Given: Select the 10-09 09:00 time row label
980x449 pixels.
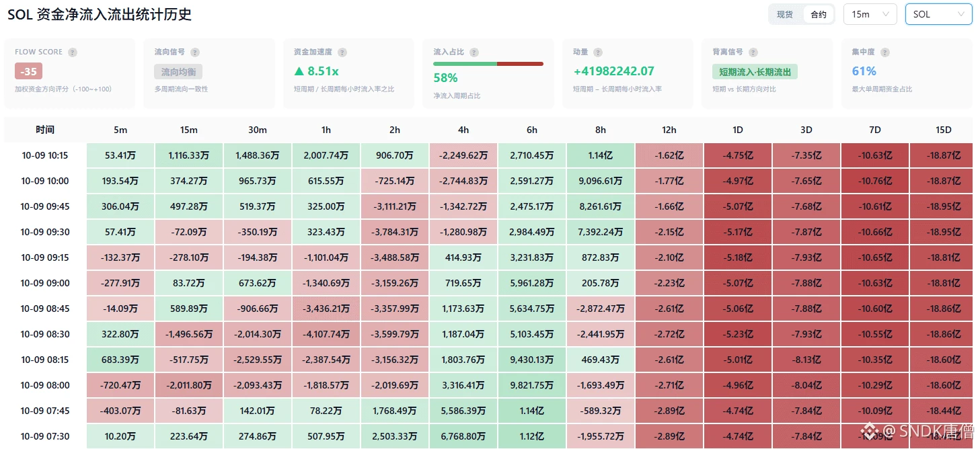Looking at the screenshot, I should tap(45, 283).
